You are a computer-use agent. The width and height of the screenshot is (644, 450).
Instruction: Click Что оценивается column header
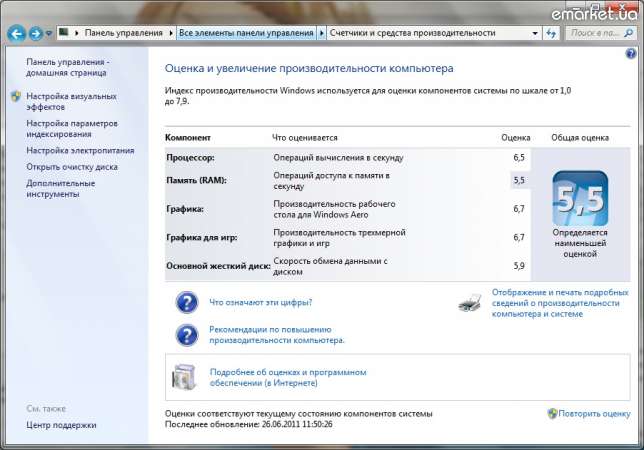pos(305,138)
